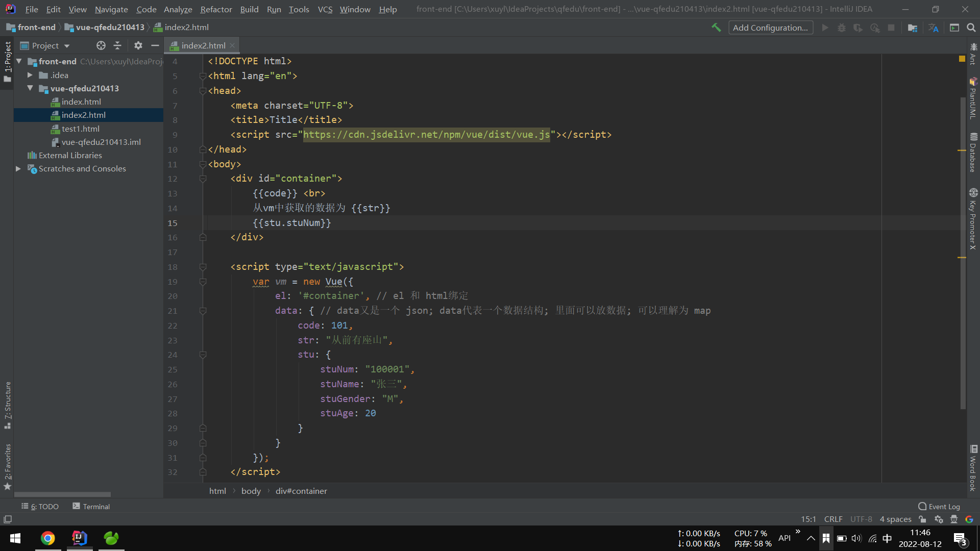Viewport: 980px width, 551px height.
Task: Open the PlantUML tool window
Action: pos(973,98)
